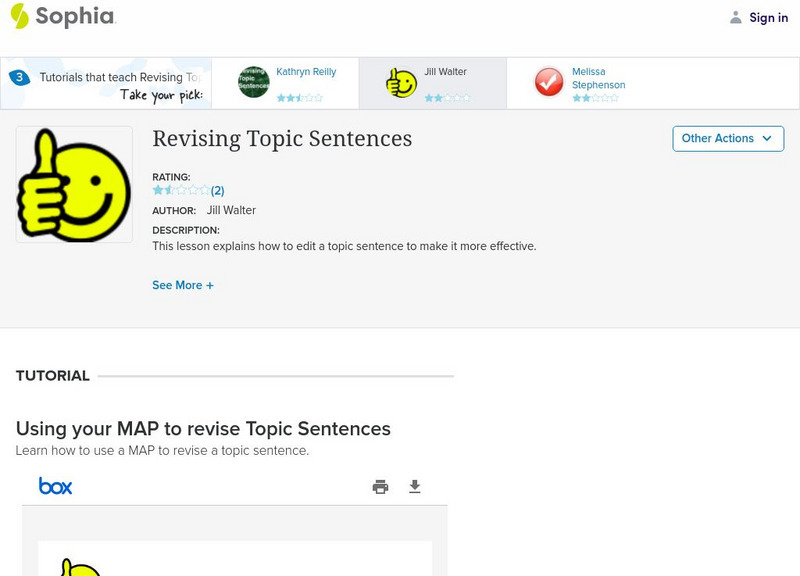
Task: Click the Box logo
Action: [x=55, y=486]
